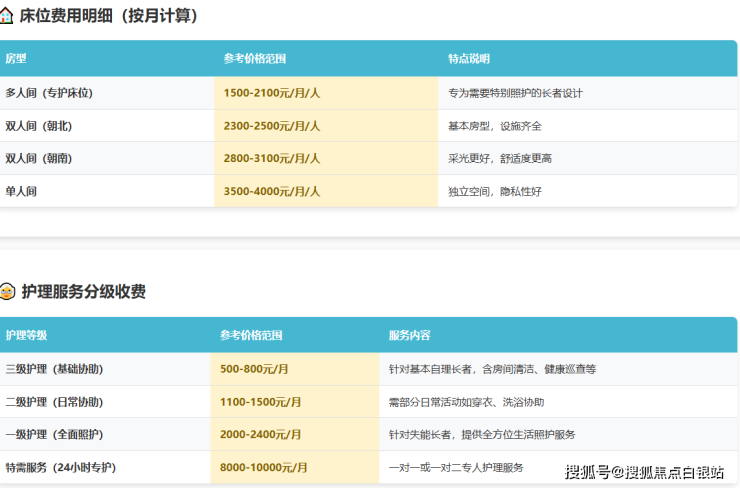Click the house icon beside 床位费用明细
The image size is (740, 488).
tap(8, 17)
